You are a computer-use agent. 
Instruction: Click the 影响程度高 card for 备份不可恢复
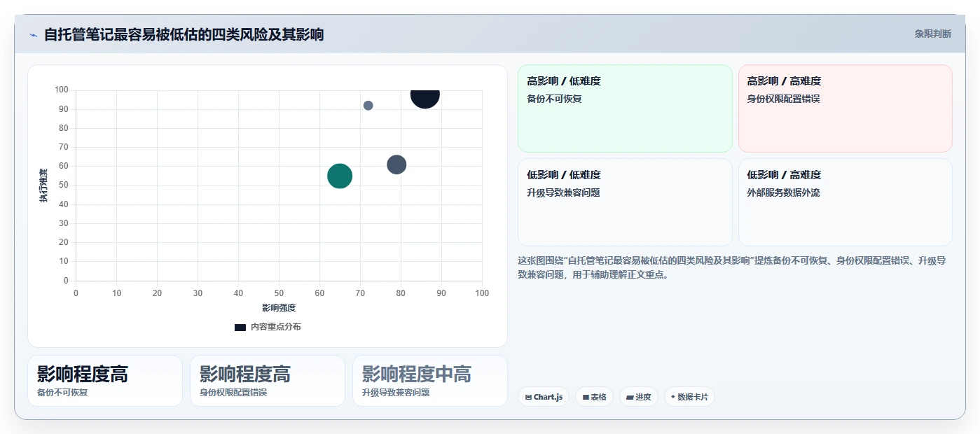pos(105,381)
